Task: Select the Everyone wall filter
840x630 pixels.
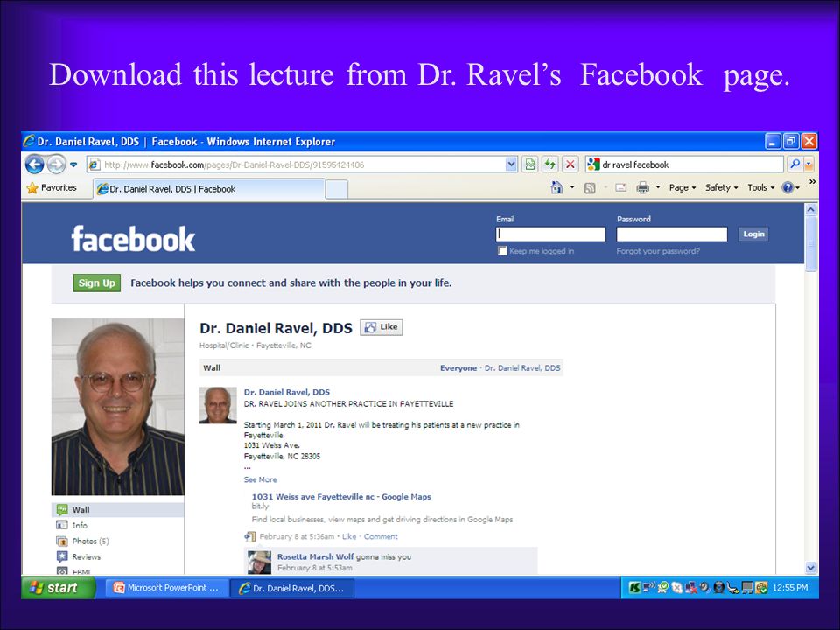Action: click(458, 368)
